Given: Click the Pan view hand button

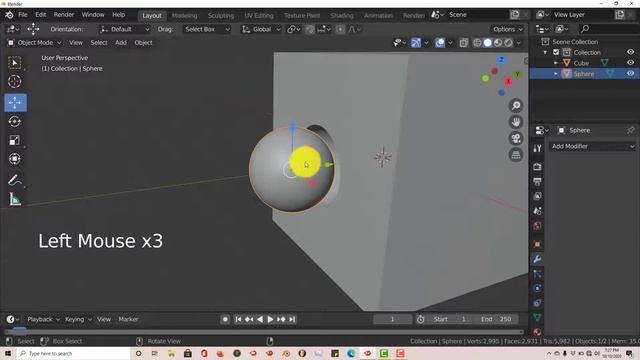Looking at the screenshot, I should pyautogui.click(x=516, y=122).
